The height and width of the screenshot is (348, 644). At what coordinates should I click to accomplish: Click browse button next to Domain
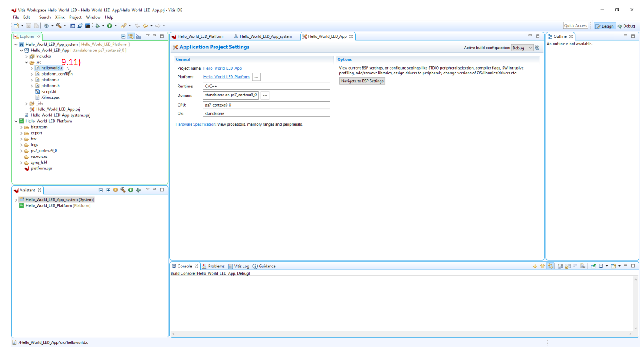click(265, 95)
